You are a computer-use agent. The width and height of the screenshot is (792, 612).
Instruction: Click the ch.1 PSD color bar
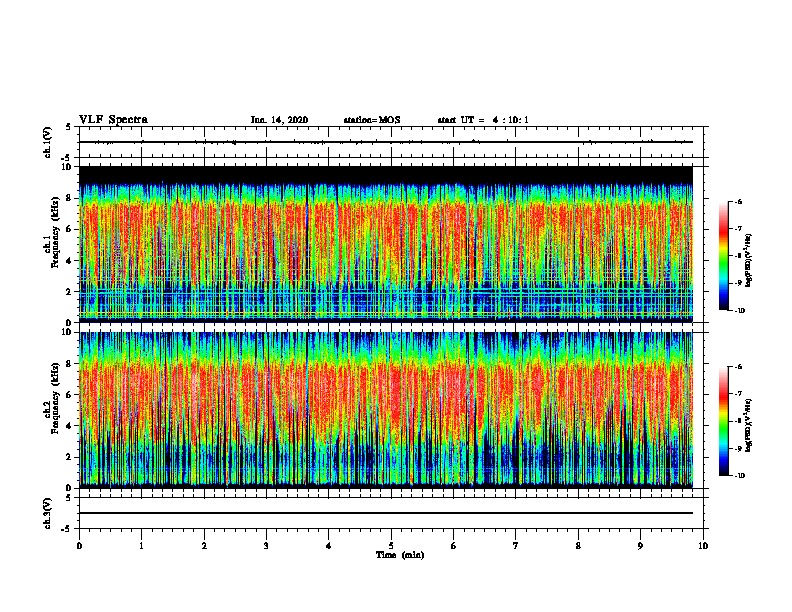click(723, 256)
